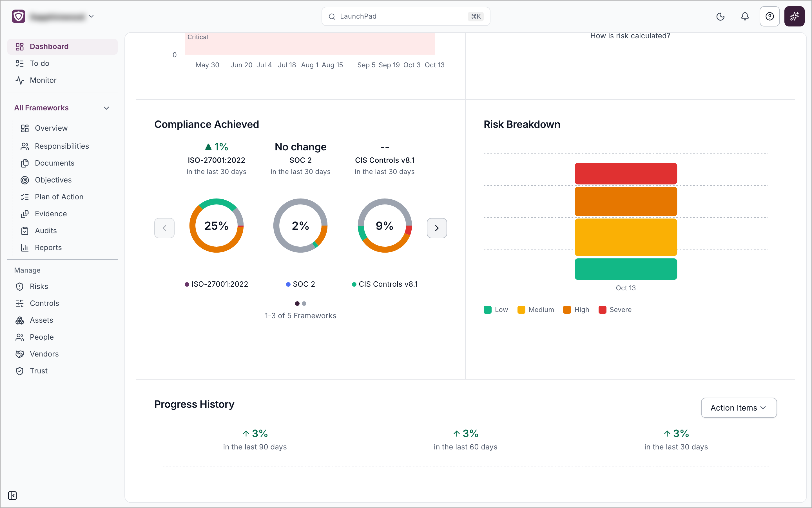Toggle the Severe legend item
812x508 pixels.
pos(615,309)
